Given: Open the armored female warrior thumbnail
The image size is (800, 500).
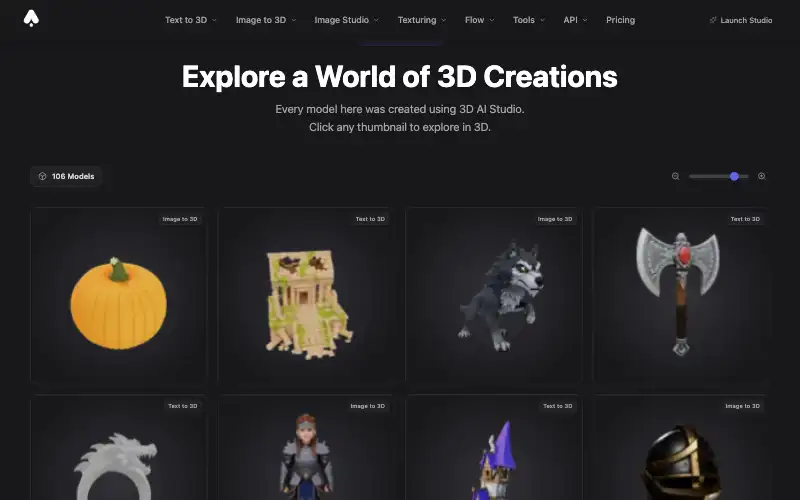Looking at the screenshot, I should click(306, 447).
